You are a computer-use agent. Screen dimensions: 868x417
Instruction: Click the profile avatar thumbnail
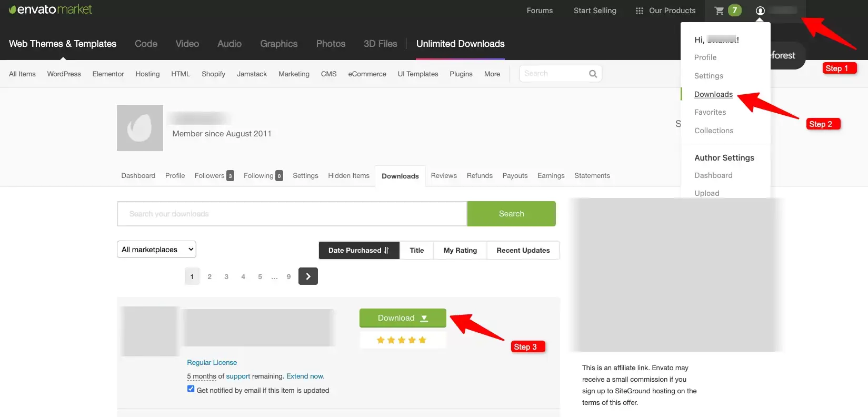point(140,128)
